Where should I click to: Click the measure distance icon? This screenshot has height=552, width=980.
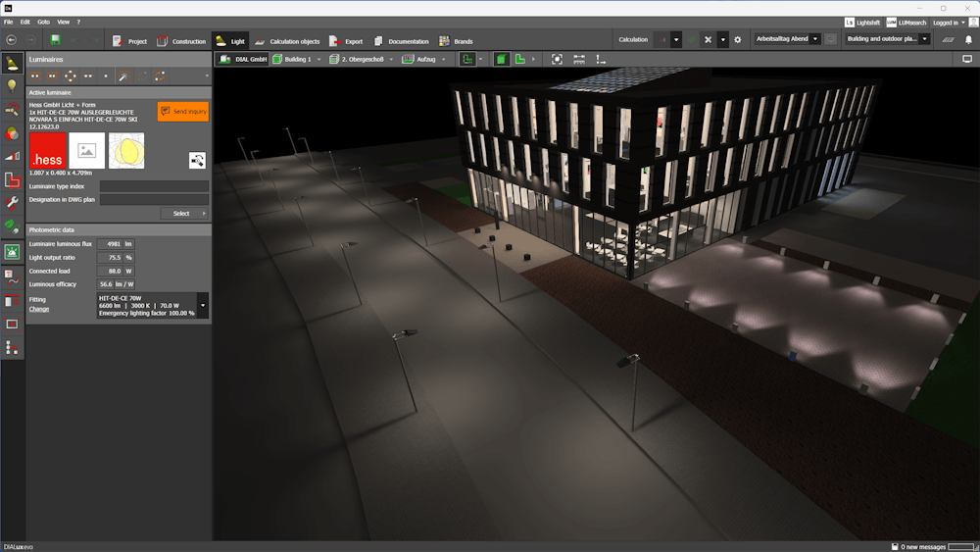tap(578, 60)
